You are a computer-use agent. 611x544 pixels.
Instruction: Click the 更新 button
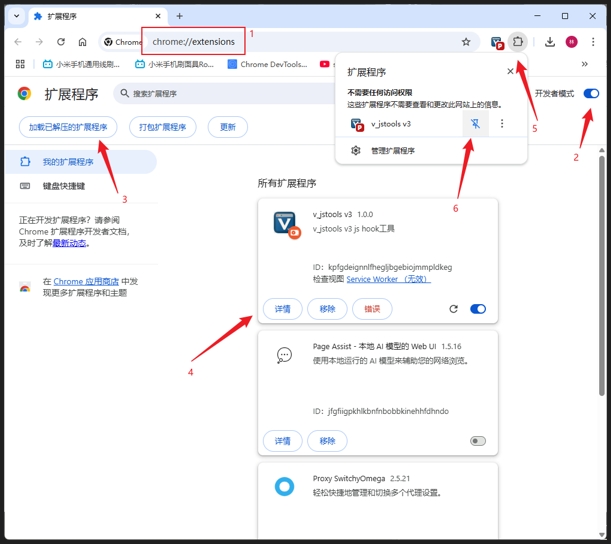[x=228, y=127]
